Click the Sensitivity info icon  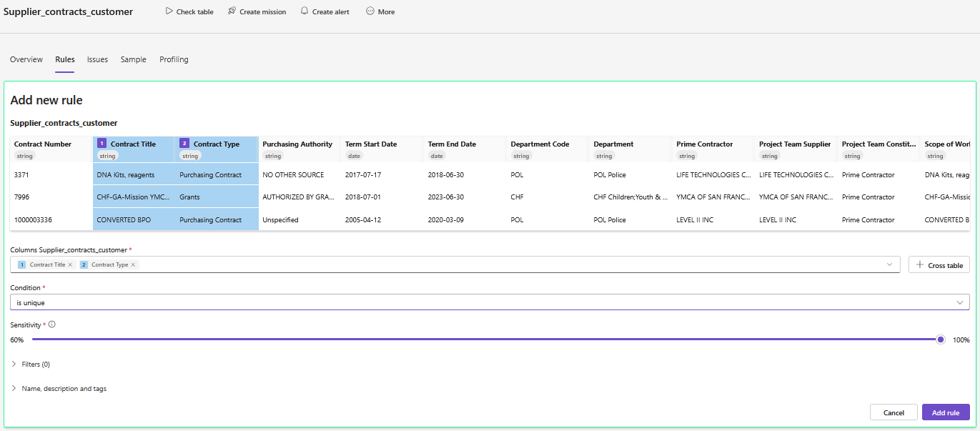coord(52,325)
